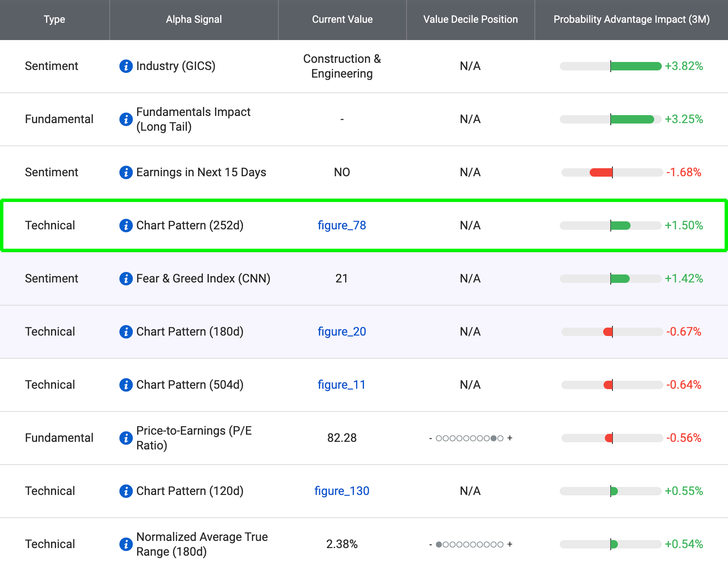Show info for Chart Pattern (252d)
The image size is (728, 570).
pos(126,226)
